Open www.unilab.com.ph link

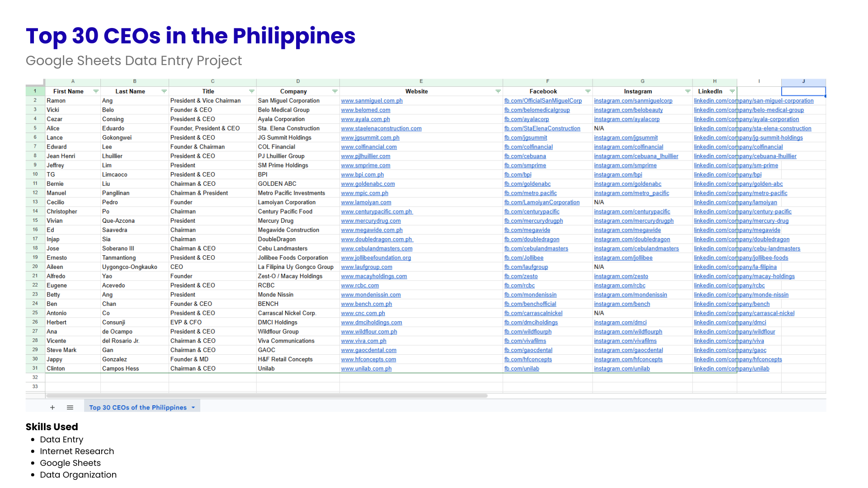(x=366, y=369)
